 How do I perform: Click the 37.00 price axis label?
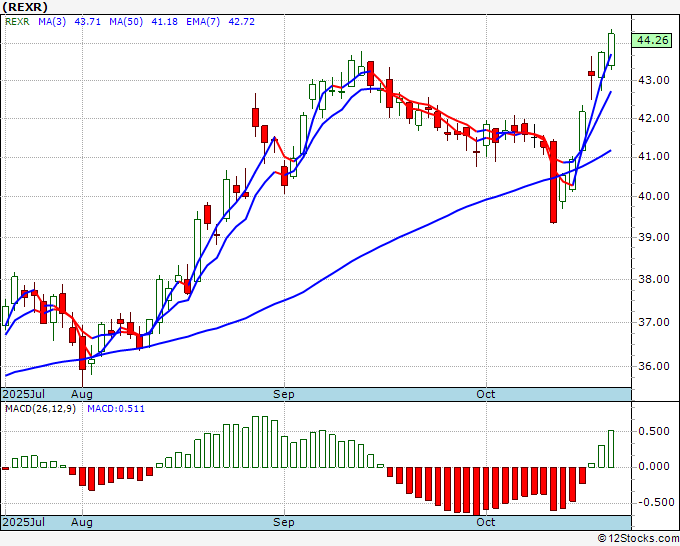click(x=654, y=322)
